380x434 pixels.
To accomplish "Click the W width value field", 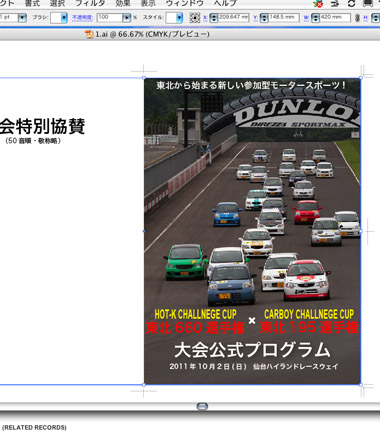I will (335, 18).
